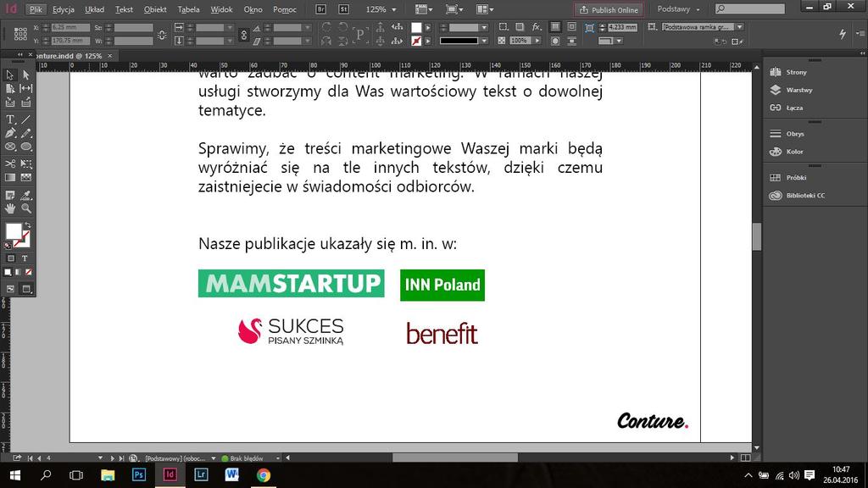Select the Gap tool
Image resolution: width=868 pixels, height=488 pixels.
coord(26,88)
